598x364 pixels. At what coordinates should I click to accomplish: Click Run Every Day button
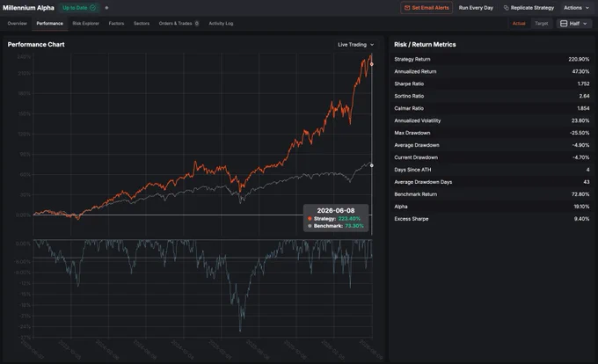tap(476, 8)
